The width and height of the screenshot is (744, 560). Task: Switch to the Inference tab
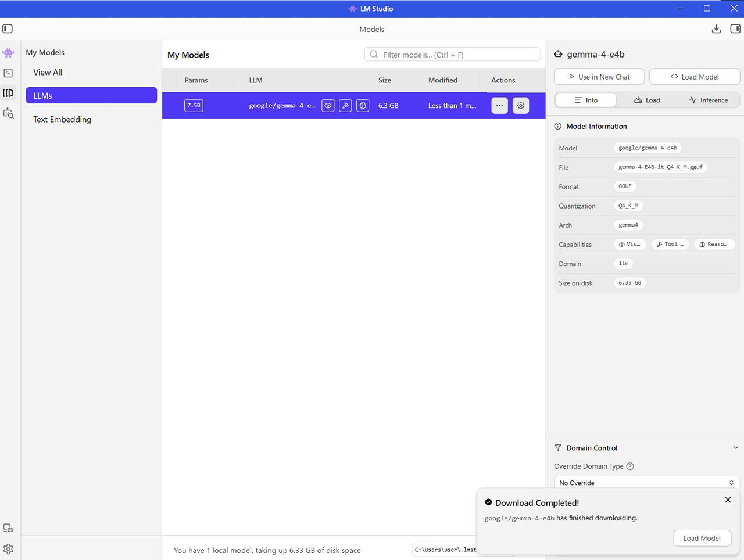click(x=708, y=100)
